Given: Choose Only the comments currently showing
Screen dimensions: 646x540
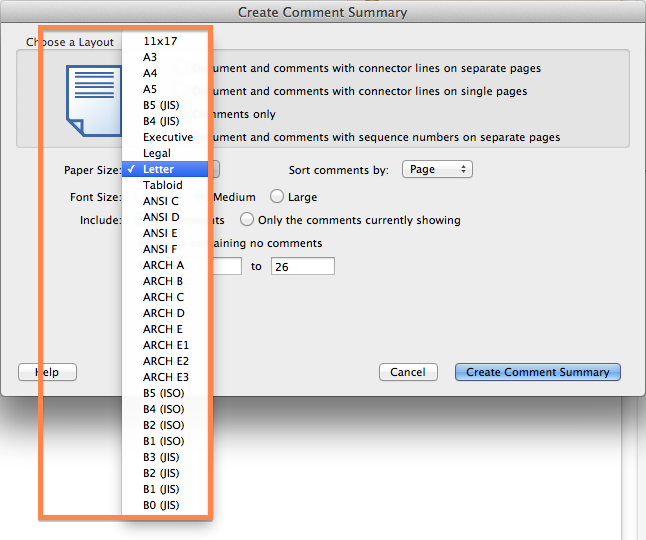Looking at the screenshot, I should coord(247,220).
